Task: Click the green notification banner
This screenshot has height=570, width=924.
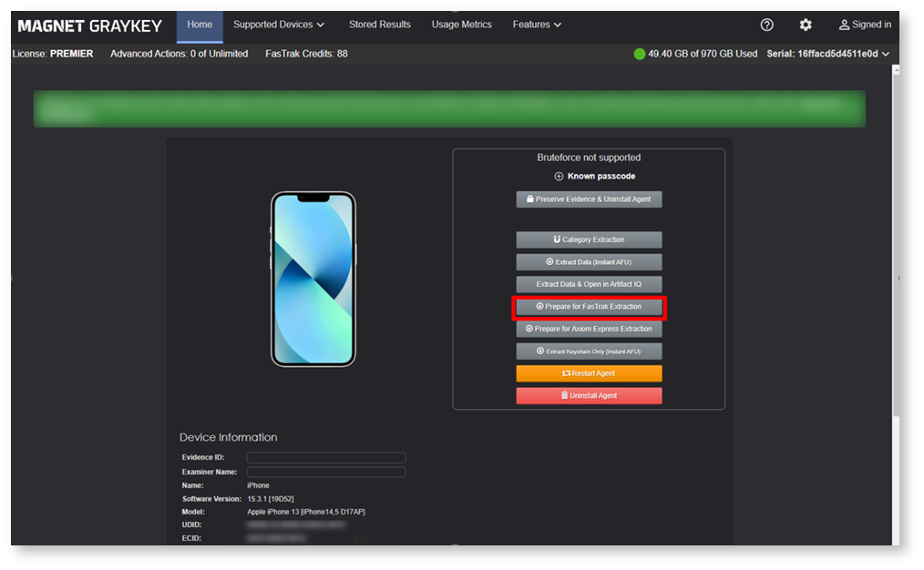Action: coord(449,108)
